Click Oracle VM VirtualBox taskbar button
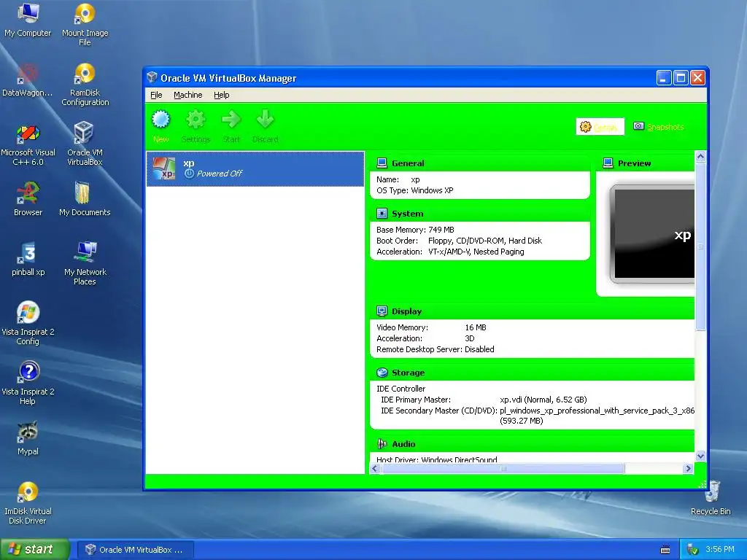 pos(135,550)
